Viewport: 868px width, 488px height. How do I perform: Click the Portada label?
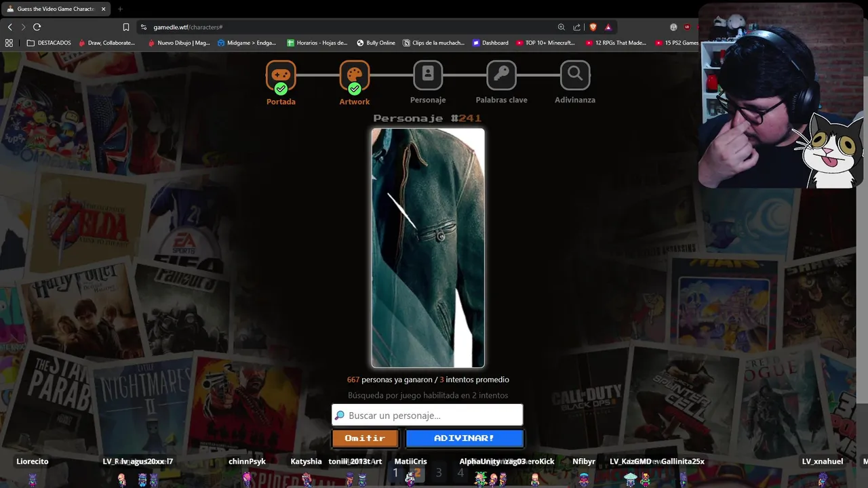click(281, 102)
